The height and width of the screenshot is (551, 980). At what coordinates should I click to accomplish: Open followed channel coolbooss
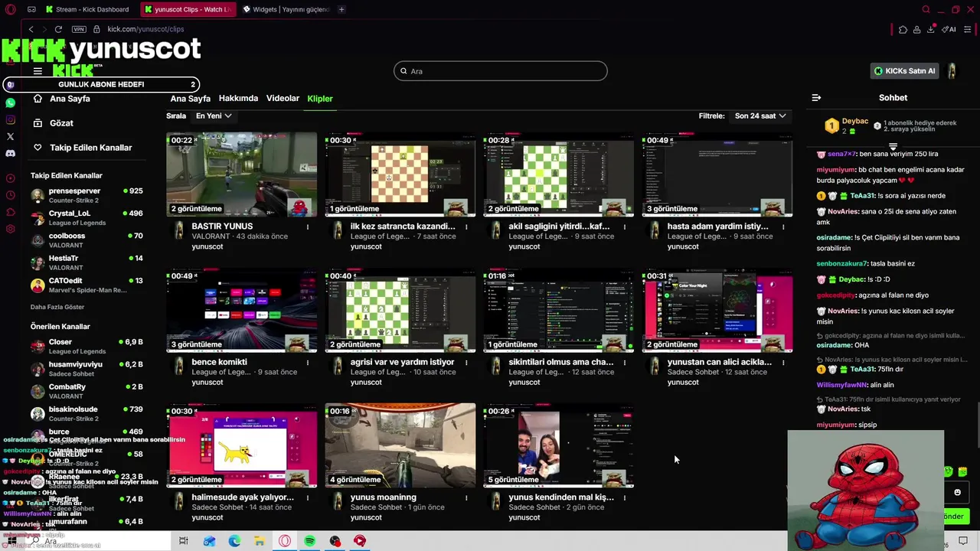[x=87, y=240]
